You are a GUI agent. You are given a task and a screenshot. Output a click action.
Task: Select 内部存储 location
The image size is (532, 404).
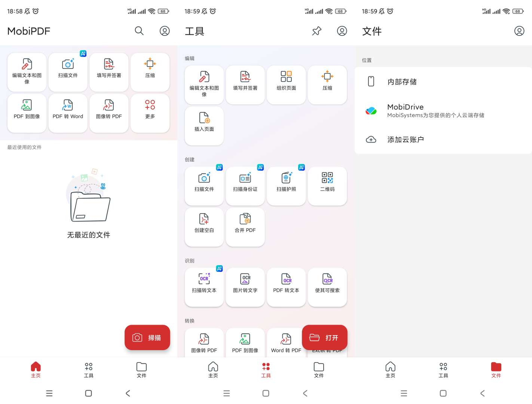[x=443, y=82]
